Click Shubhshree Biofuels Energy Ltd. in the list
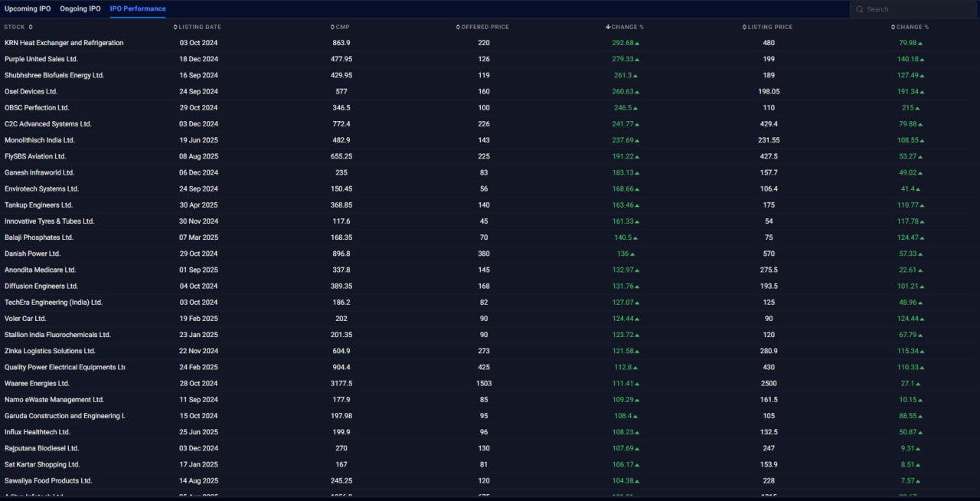 54,75
